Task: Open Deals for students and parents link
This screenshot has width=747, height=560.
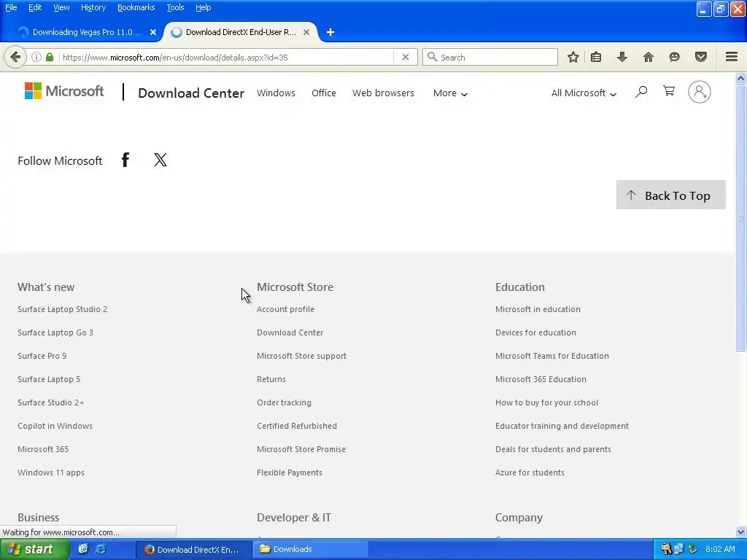Action: coord(553,449)
